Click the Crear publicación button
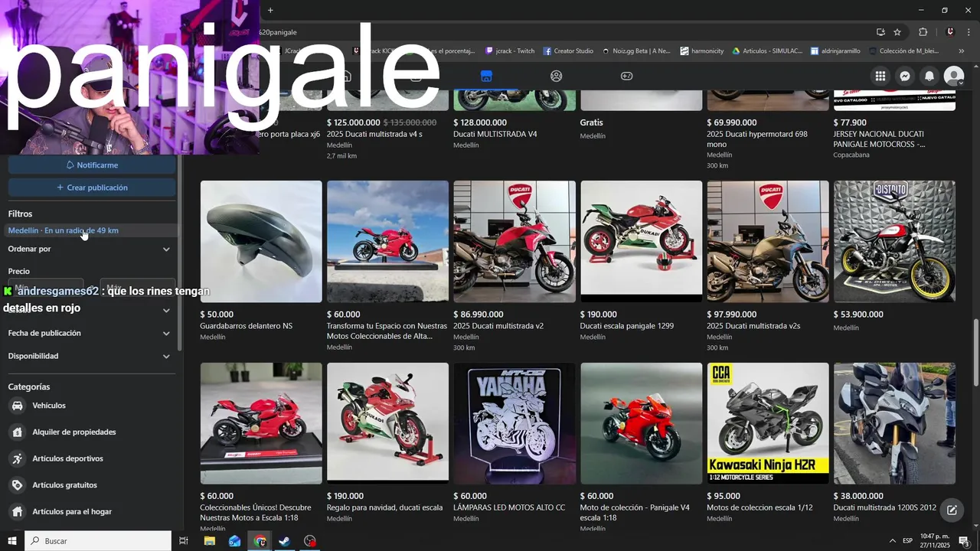Screen dimensions: 980x551 coord(92,187)
